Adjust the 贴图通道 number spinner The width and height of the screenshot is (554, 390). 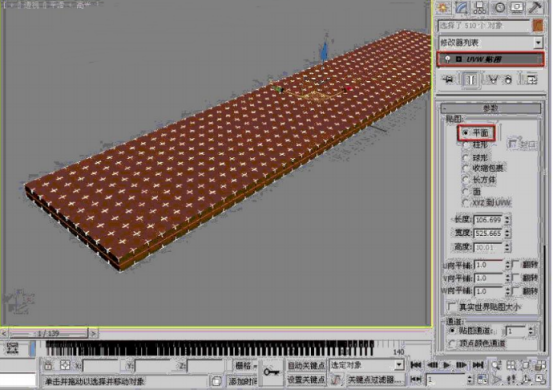pos(530,331)
